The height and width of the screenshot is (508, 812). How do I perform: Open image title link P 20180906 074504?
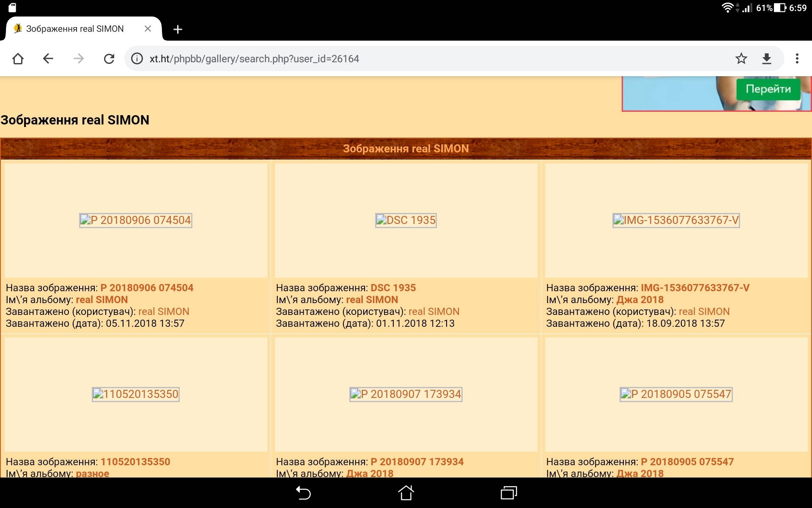coord(147,288)
